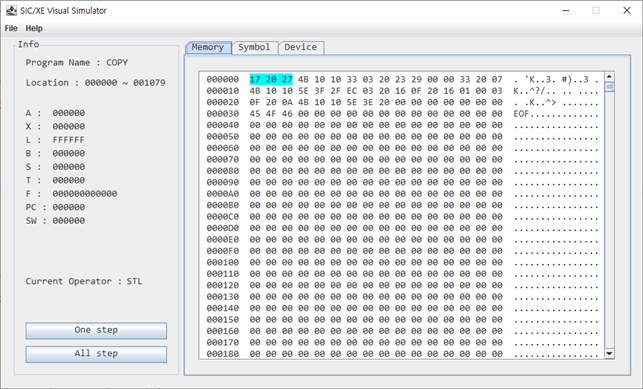
Task: Click memory address 000000 row label
Action: click(223, 79)
